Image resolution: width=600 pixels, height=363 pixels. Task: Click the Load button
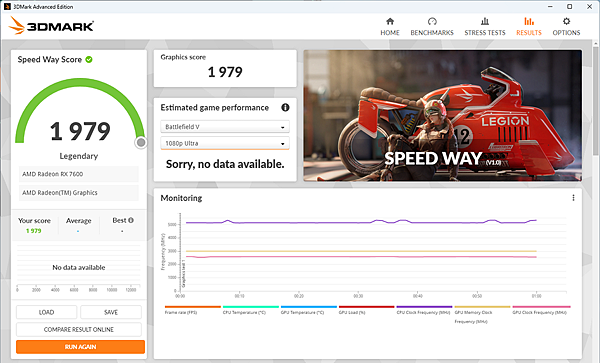pyautogui.click(x=46, y=312)
